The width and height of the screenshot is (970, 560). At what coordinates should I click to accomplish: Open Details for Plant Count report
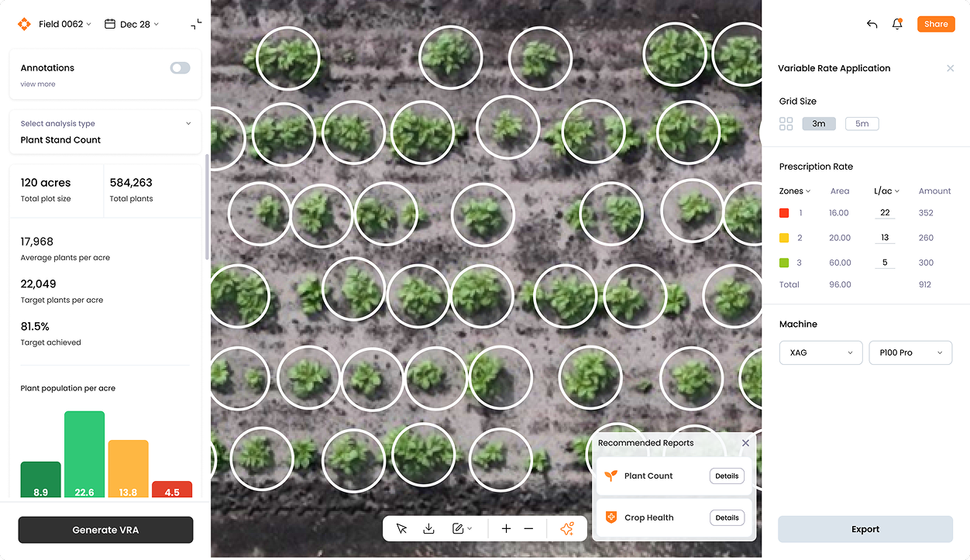[x=727, y=476]
